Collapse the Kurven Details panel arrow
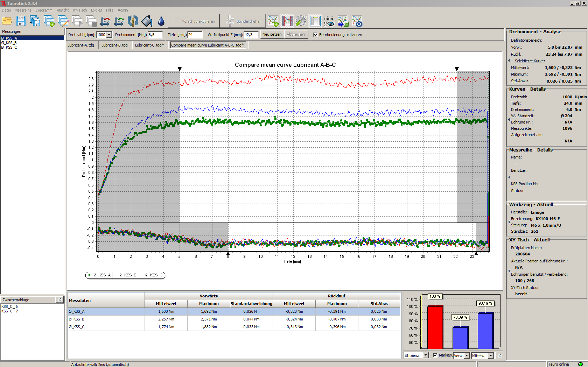This screenshot has height=367, width=588. pyautogui.click(x=509, y=119)
